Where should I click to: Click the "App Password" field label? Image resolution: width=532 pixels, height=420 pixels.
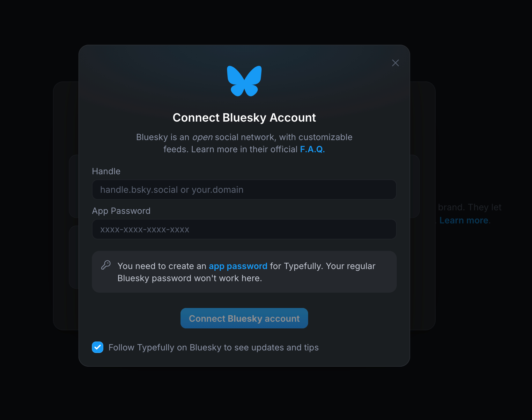(x=121, y=211)
